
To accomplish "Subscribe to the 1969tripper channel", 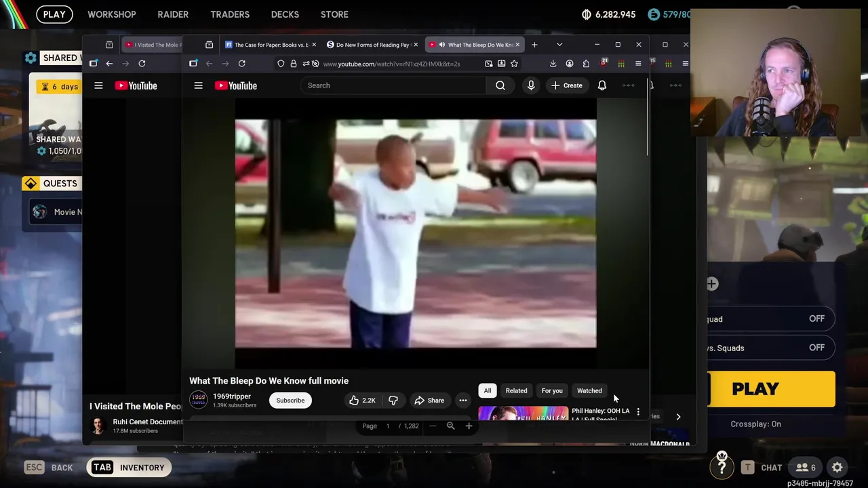I will pos(290,400).
